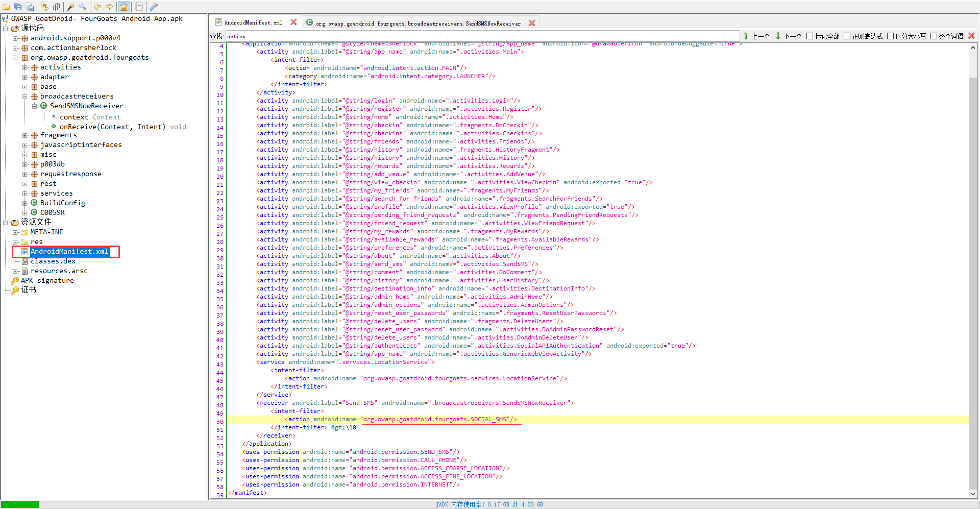Click the scrollbar down arrow
This screenshot has height=509, width=980.
coord(973,494)
